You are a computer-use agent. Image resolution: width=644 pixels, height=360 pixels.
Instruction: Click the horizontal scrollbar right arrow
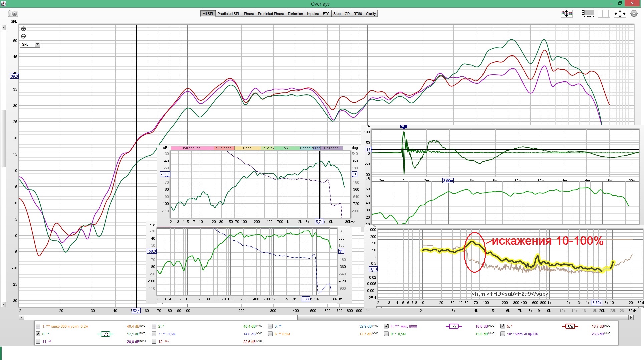(x=631, y=317)
